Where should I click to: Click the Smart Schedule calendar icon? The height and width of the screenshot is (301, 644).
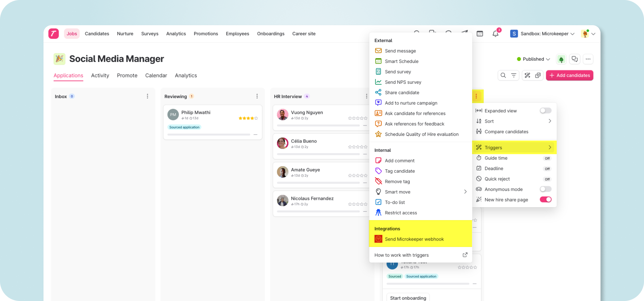point(378,61)
